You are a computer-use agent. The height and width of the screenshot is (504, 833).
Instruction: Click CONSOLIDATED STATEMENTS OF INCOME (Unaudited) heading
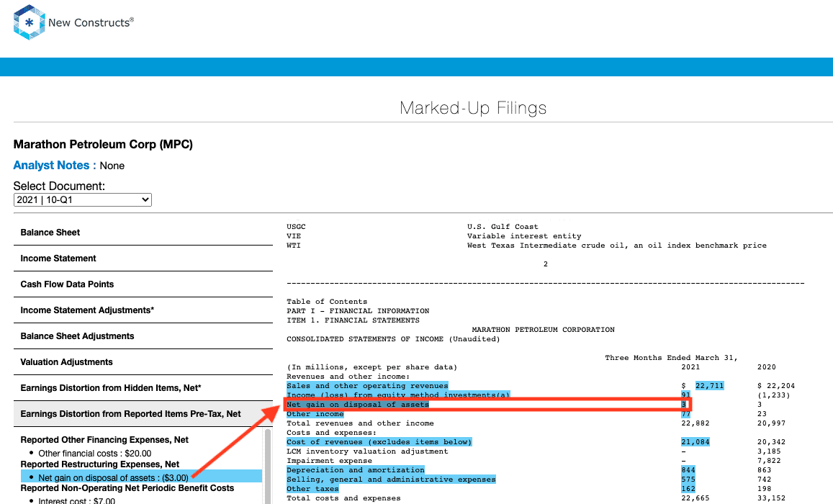(x=393, y=339)
